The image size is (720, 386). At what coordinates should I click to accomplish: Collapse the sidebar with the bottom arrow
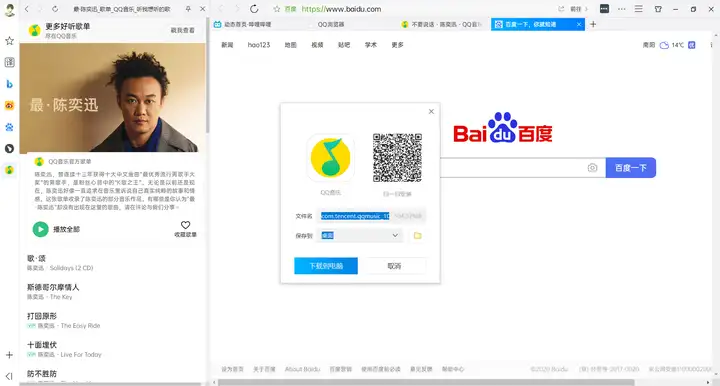(9, 376)
